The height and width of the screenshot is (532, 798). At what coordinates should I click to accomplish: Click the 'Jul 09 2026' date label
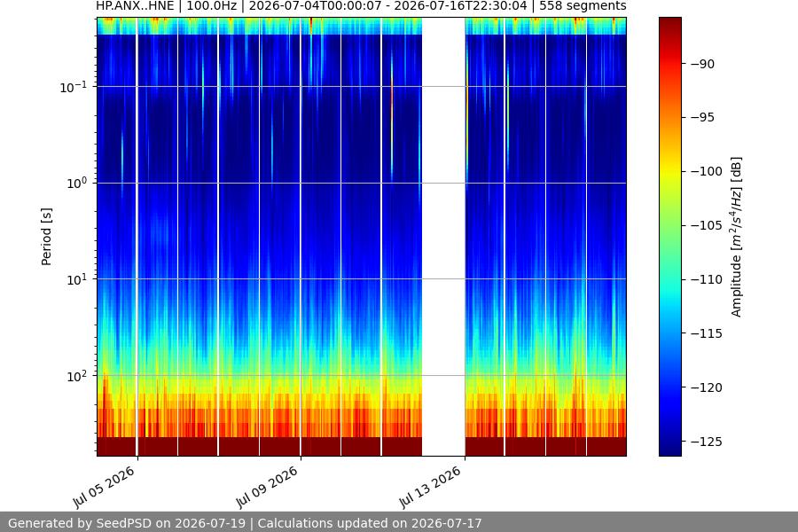click(x=267, y=487)
